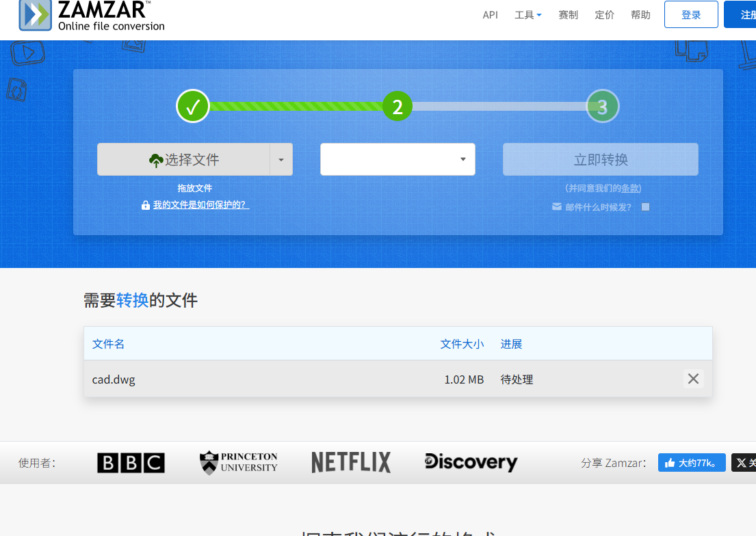Screen dimensions: 756x536
Task: Click the step 3 circle indicator
Action: click(602, 106)
